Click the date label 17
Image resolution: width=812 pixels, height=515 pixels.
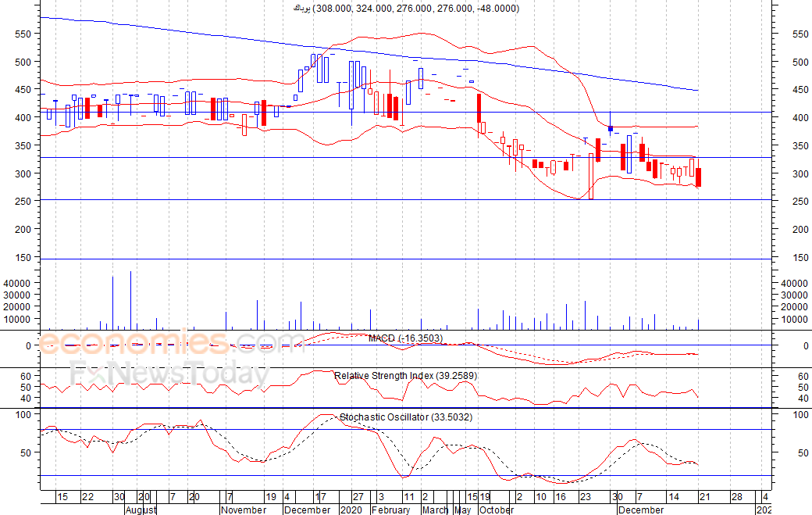(321, 497)
